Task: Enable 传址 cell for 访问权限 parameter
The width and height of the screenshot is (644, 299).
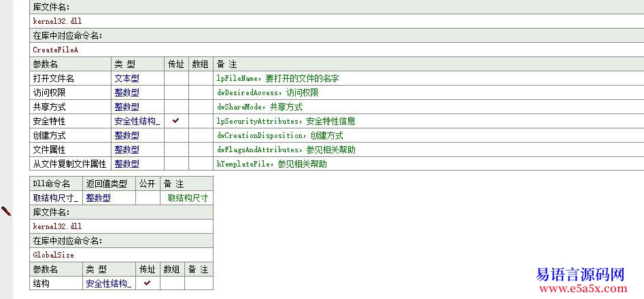Action: pos(175,92)
